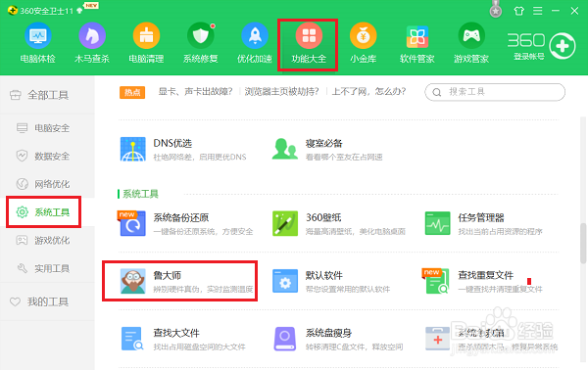
Task: Minimize the 360 window
Action: coord(556,11)
